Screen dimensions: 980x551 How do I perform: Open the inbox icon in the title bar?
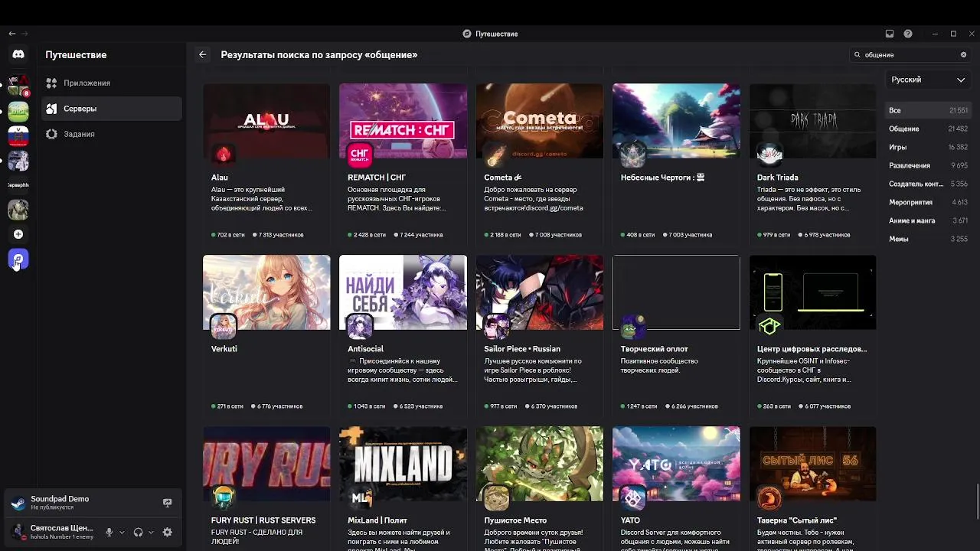coord(890,34)
